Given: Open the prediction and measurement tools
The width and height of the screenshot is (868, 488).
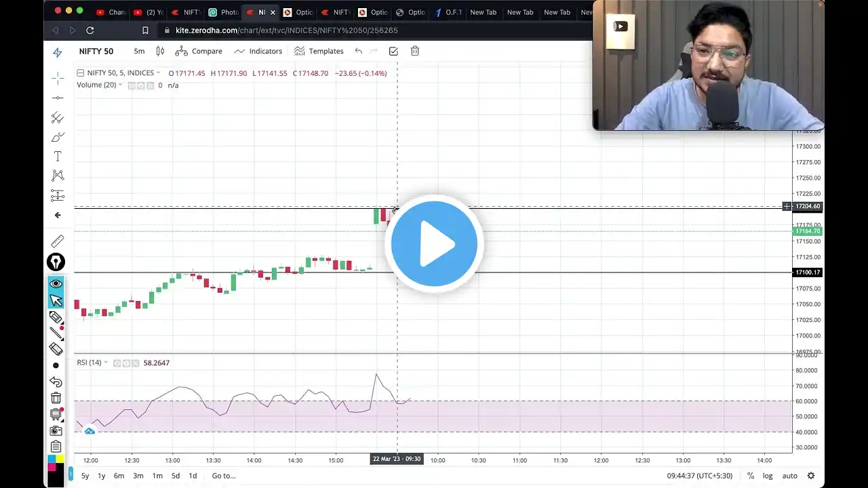Looking at the screenshot, I should coord(58,196).
